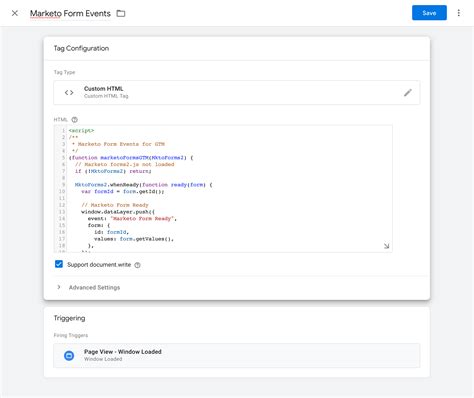
Task: Open the three-dot more actions menu
Action: [459, 13]
